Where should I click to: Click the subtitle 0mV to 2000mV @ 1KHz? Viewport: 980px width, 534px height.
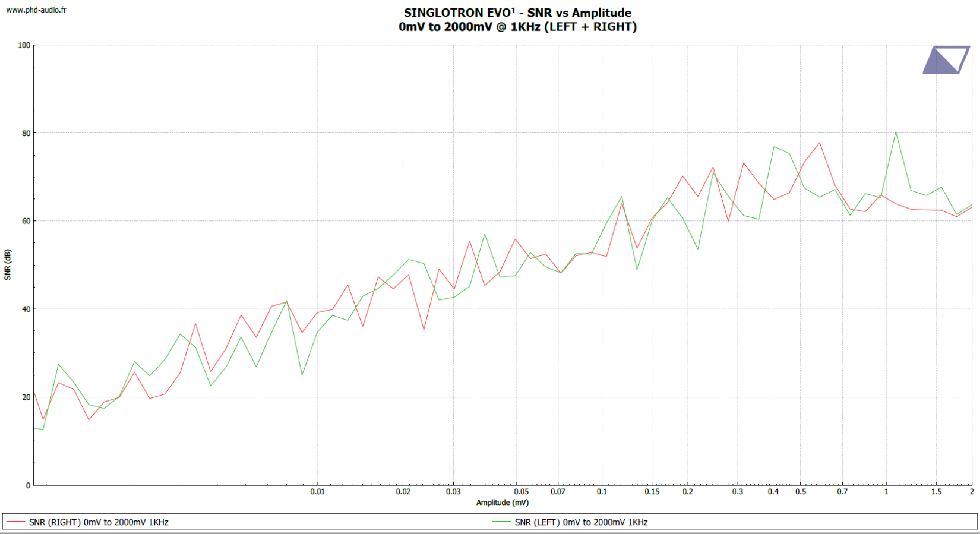tap(470, 27)
